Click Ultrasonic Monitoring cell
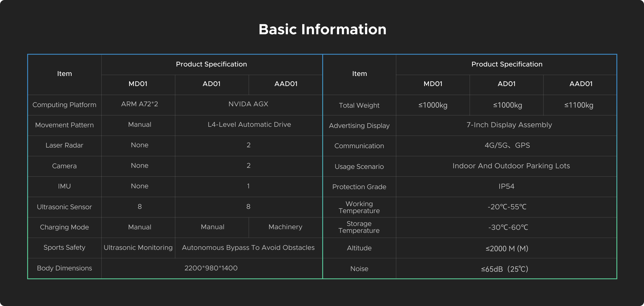Viewport: 644px width, 306px height. tap(138, 248)
